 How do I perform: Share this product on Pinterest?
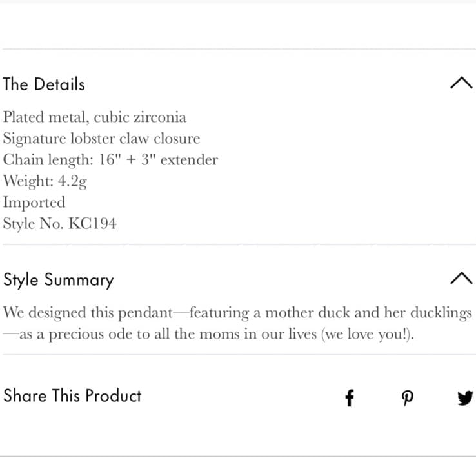(x=407, y=398)
